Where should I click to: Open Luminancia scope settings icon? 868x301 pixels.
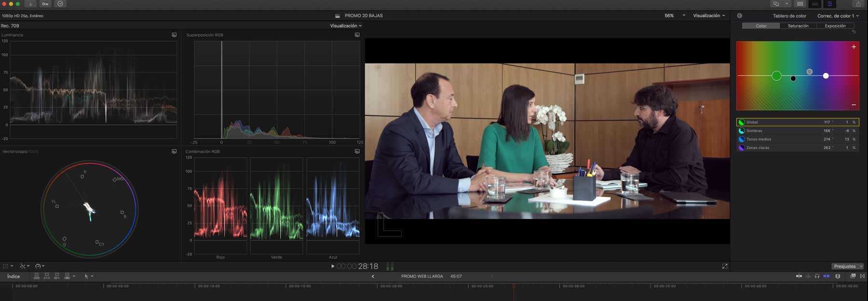[x=174, y=35]
